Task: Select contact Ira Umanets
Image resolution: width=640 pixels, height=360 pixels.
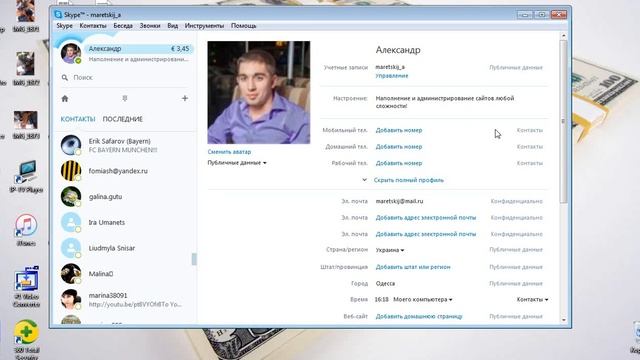Action: [124, 222]
